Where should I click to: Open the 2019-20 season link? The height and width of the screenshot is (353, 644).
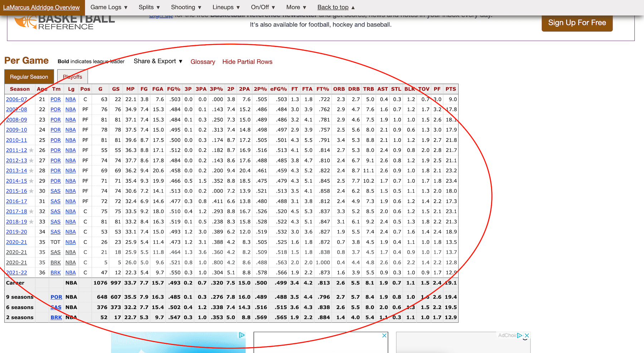click(x=16, y=232)
